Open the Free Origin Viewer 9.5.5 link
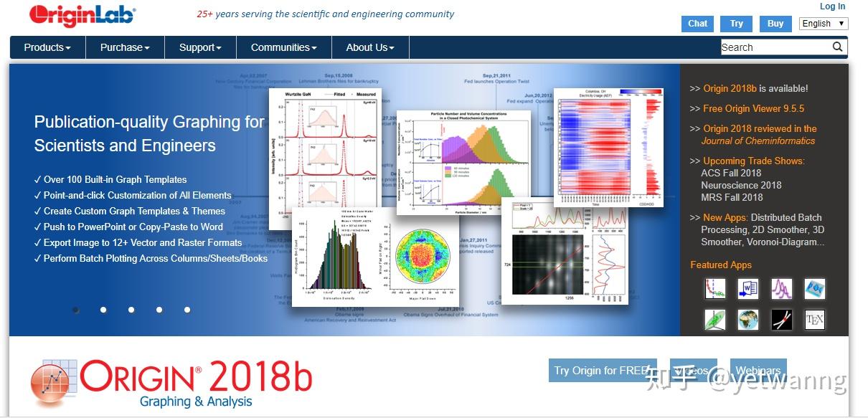The width and height of the screenshot is (868, 418). pyautogui.click(x=753, y=108)
